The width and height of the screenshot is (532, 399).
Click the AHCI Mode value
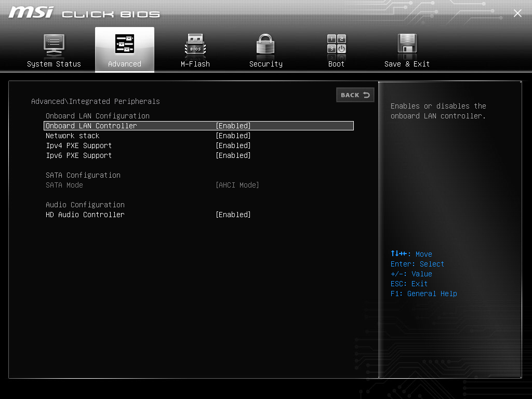click(237, 185)
